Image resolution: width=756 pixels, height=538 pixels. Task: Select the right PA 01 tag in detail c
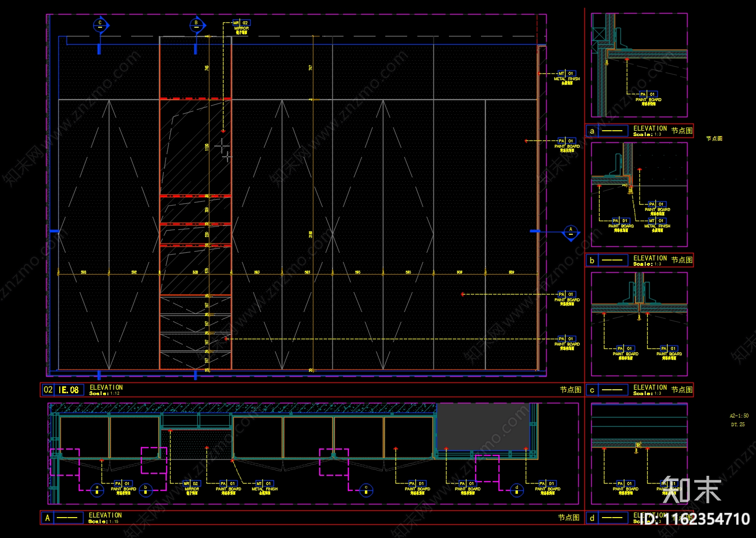(669, 353)
